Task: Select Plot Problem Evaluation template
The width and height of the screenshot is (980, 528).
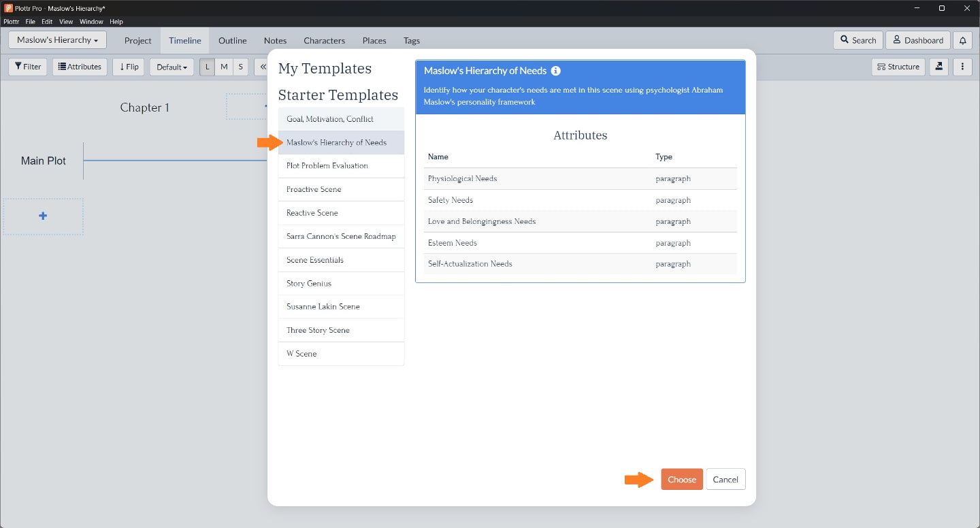Action: click(341, 166)
